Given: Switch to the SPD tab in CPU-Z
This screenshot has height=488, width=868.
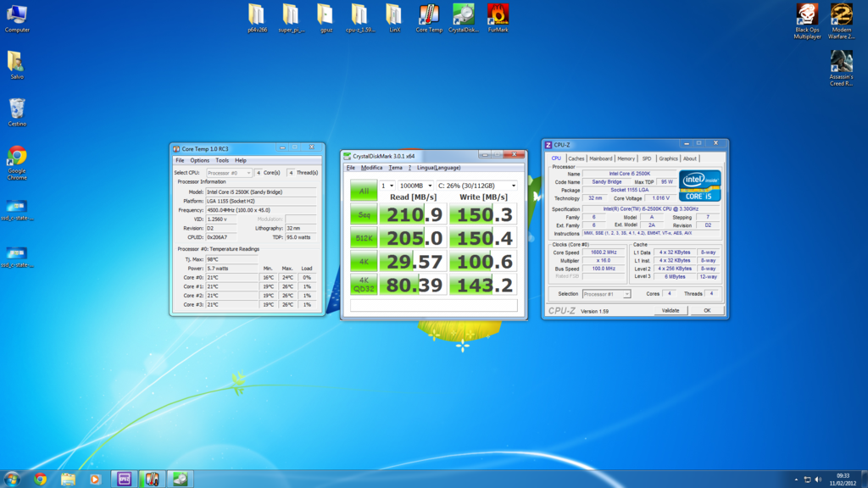Looking at the screenshot, I should tap(648, 158).
